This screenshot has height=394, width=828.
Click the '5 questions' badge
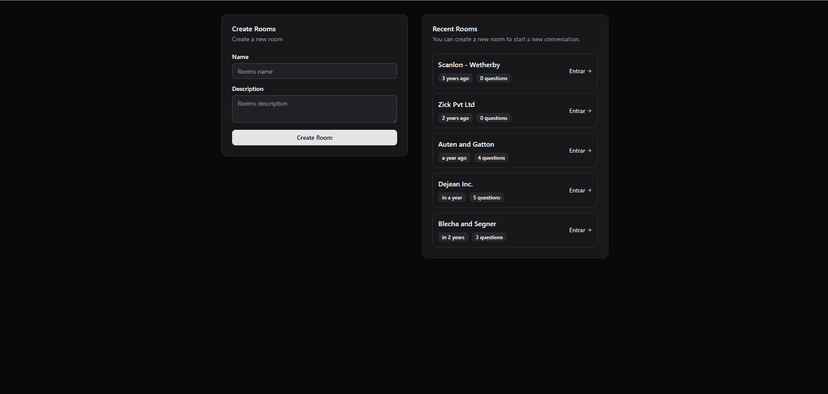click(x=486, y=198)
